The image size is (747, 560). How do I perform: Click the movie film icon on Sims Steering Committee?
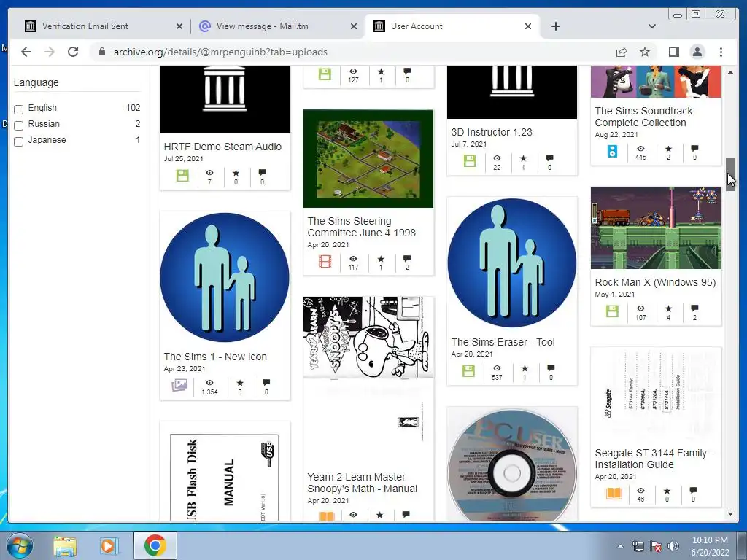pyautogui.click(x=325, y=262)
